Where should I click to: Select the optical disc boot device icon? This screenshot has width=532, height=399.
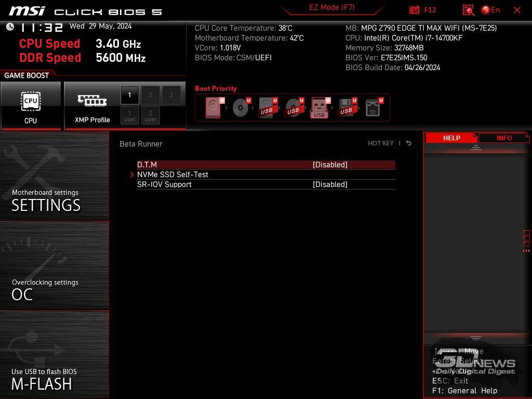[x=241, y=108]
